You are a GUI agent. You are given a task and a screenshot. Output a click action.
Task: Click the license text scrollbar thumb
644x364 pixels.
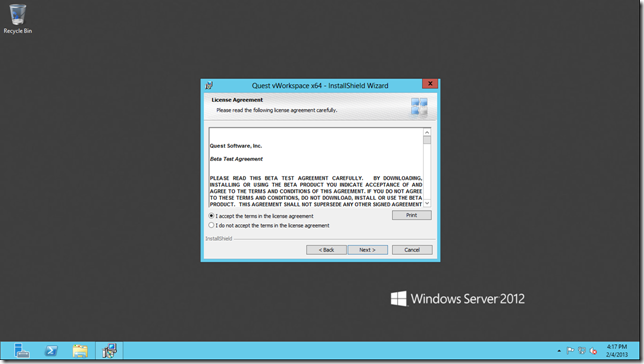coord(427,140)
